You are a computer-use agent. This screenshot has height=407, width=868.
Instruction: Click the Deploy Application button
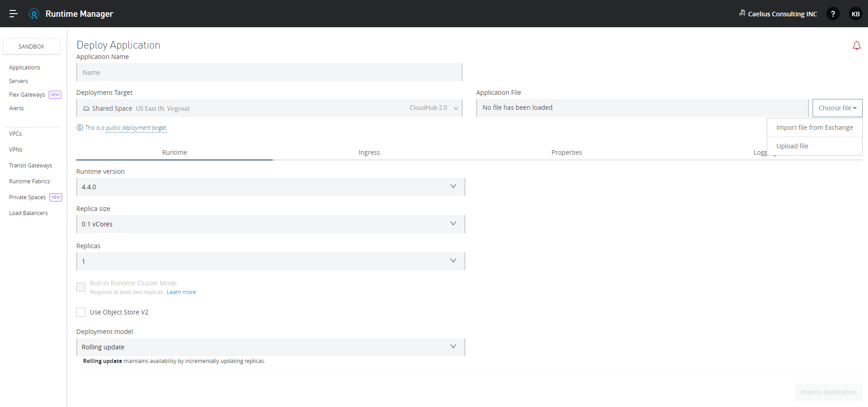pos(828,392)
